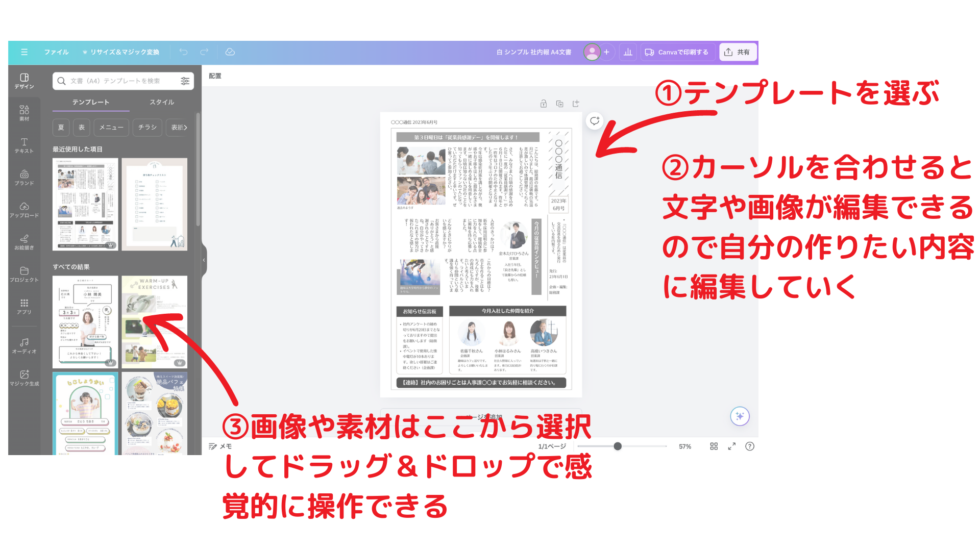Open the 配置 dropdown
980x551 pixels.
(x=214, y=76)
